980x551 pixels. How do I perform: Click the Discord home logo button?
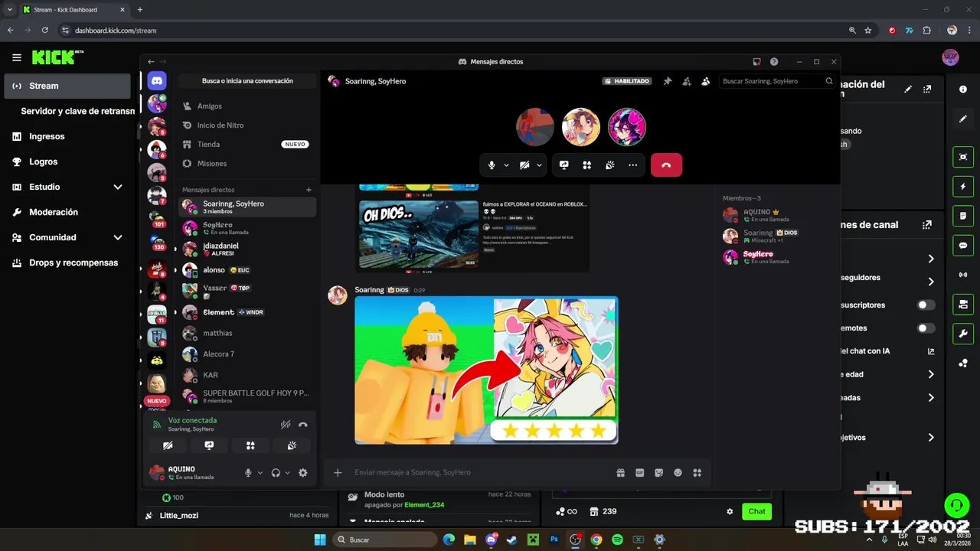tap(157, 80)
